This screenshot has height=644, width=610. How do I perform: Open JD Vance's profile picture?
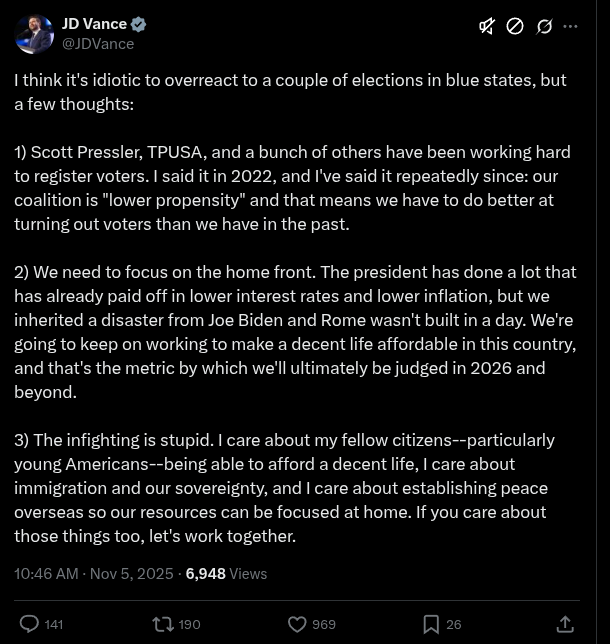(34, 34)
